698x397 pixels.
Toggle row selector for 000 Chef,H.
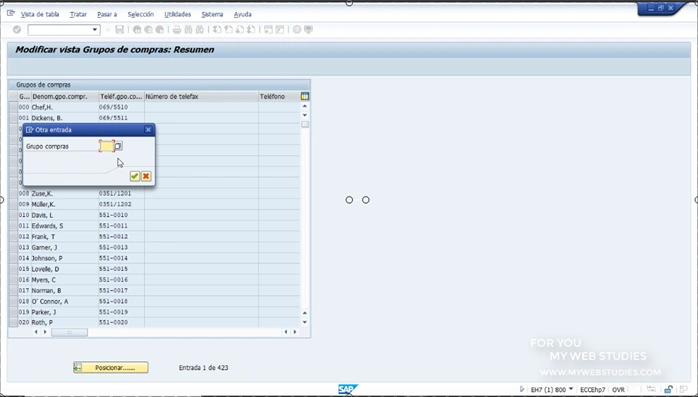[x=13, y=107]
